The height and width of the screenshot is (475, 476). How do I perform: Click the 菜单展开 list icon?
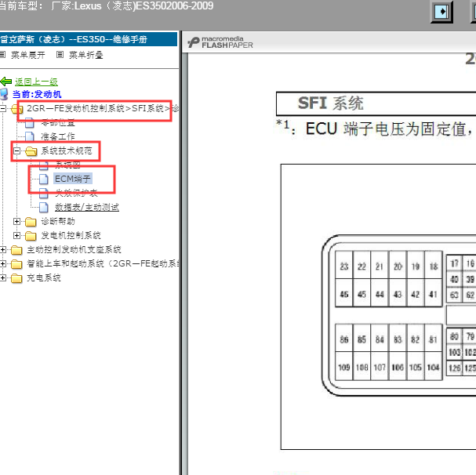pos(2,55)
